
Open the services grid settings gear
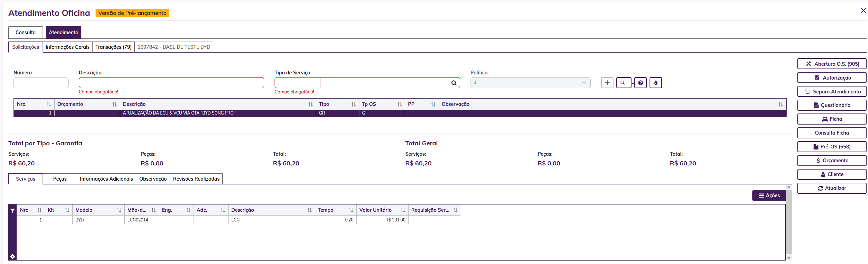pos(12,256)
